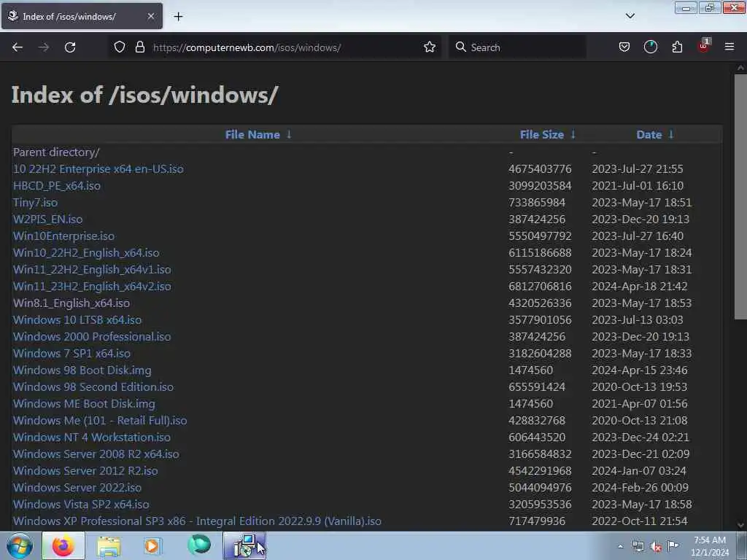Open Win11_22H2_English_x64v1.iso
Viewport: 747px width, 560px height.
pyautogui.click(x=92, y=270)
